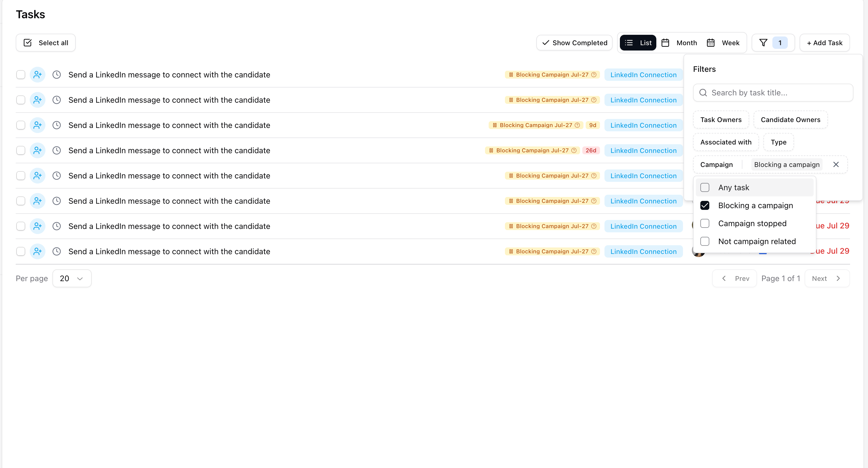Click help circle icon beside 26d badge

(574, 150)
